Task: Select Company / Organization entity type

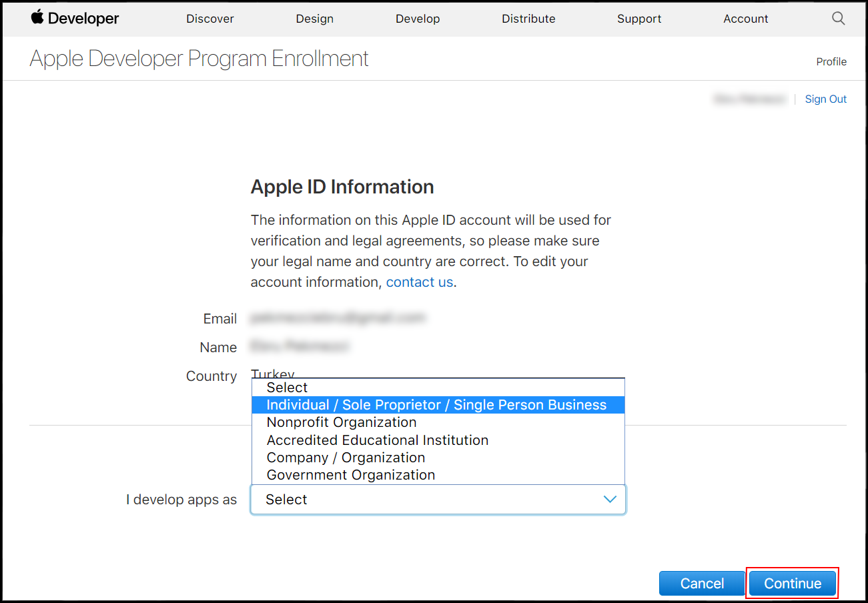Action: coord(438,458)
